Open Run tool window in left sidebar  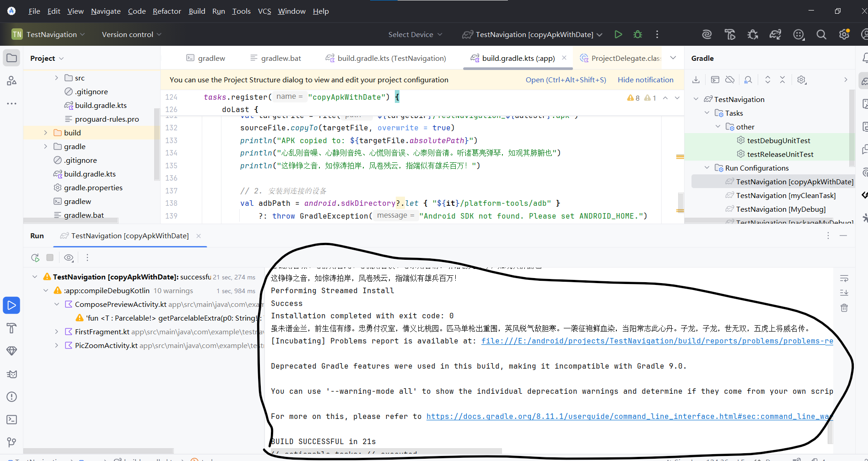pyautogui.click(x=12, y=305)
